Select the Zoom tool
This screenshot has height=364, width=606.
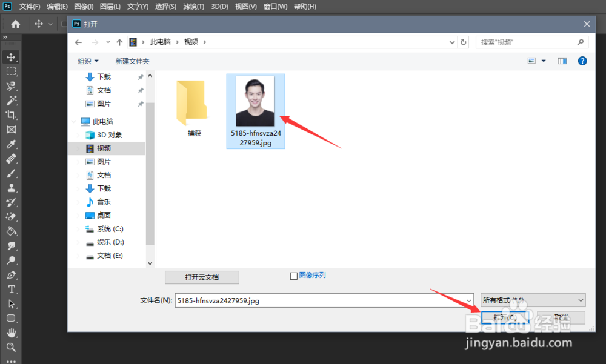pyautogui.click(x=11, y=347)
